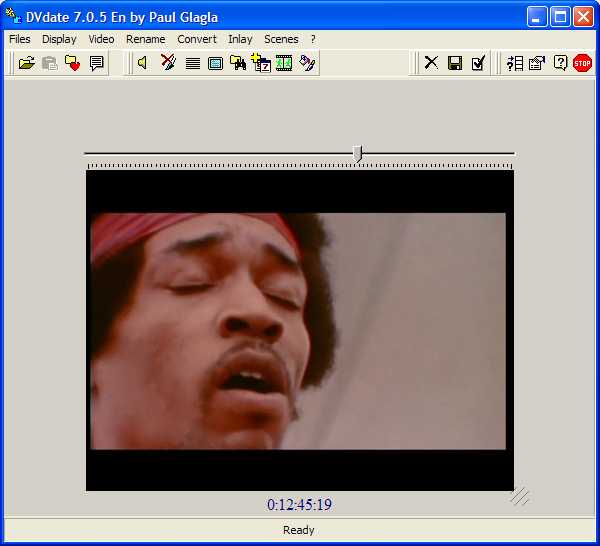Viewport: 600px width, 546px height.
Task: Open the Inlay menu
Action: point(240,39)
